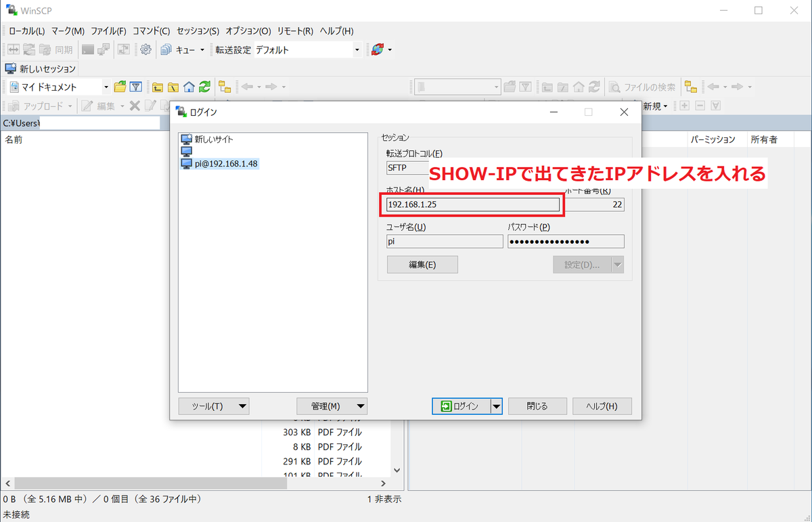Select pi@192.168.1.48 saved site
This screenshot has width=812, height=522.
coord(219,164)
